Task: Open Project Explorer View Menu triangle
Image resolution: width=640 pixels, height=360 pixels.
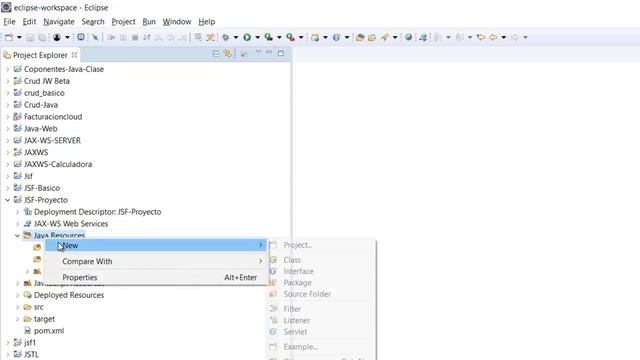Action: [x=258, y=53]
